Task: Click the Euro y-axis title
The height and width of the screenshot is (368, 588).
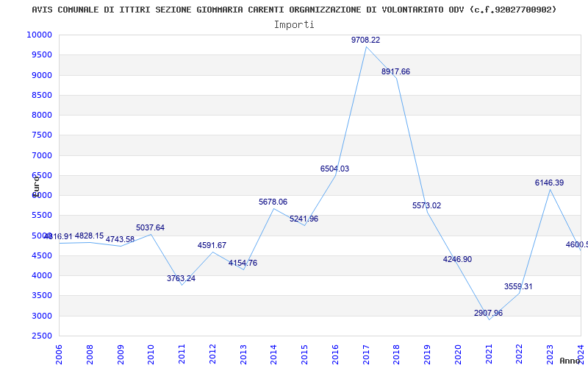Action: pos(35,186)
